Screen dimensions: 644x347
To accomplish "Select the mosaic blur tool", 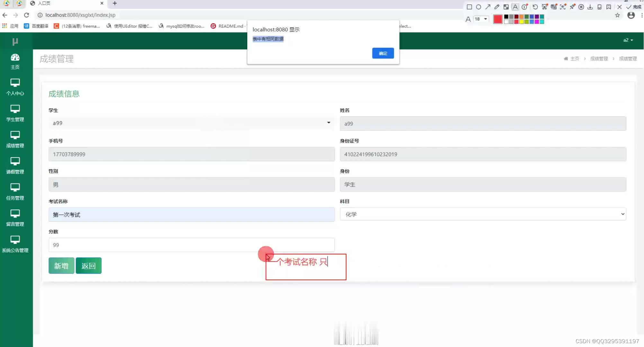I will [506, 7].
